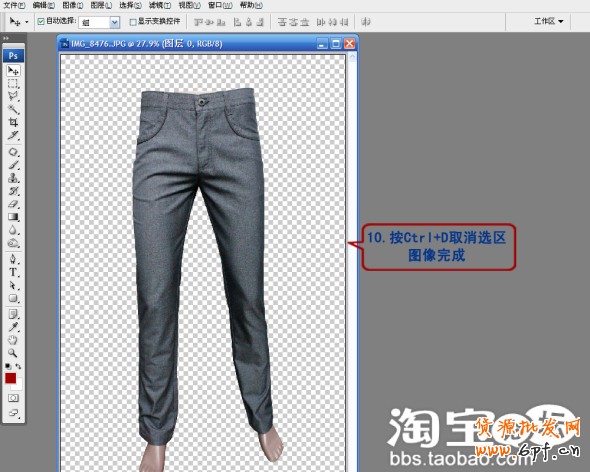Select the Pen tool

tap(14, 259)
